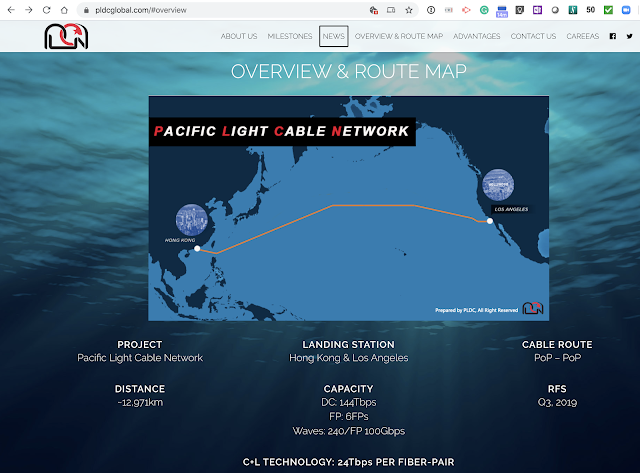The width and height of the screenshot is (640, 473).
Task: Open blocked cookies indicator in address bar
Action: click(x=373, y=10)
